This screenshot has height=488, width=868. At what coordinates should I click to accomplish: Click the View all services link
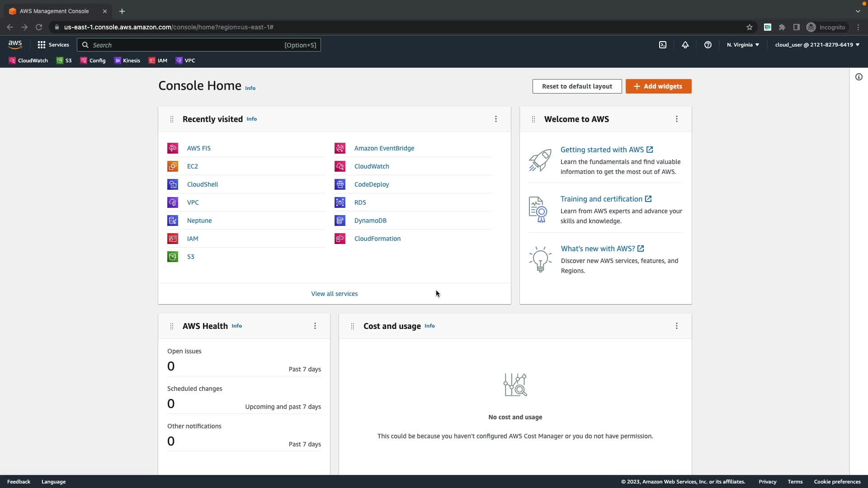click(x=334, y=294)
